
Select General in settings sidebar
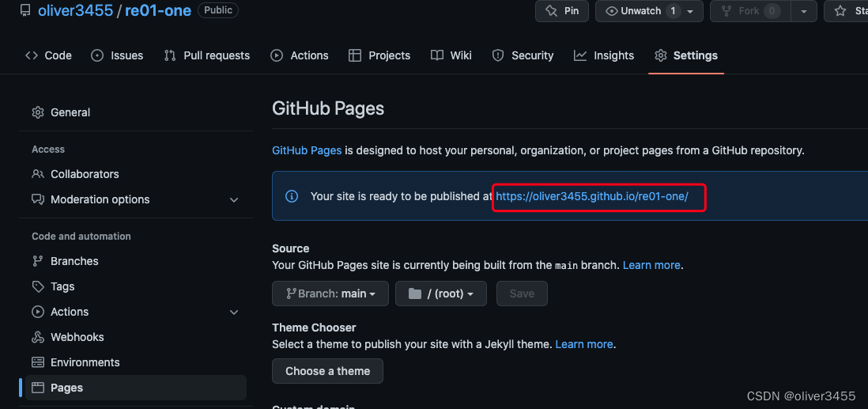click(70, 112)
